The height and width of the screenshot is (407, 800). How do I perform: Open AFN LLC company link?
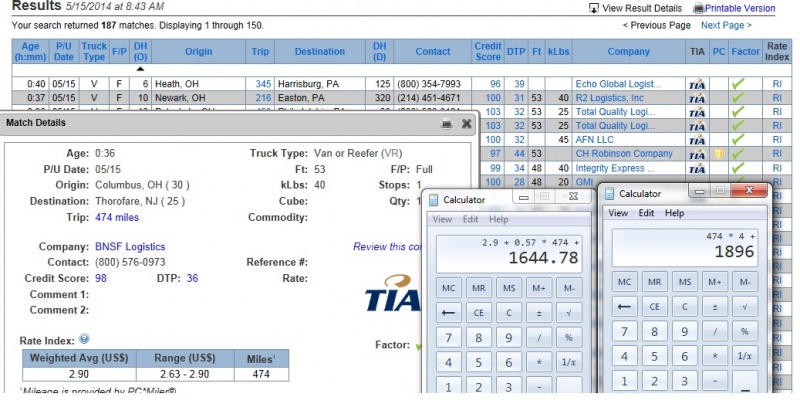point(594,140)
